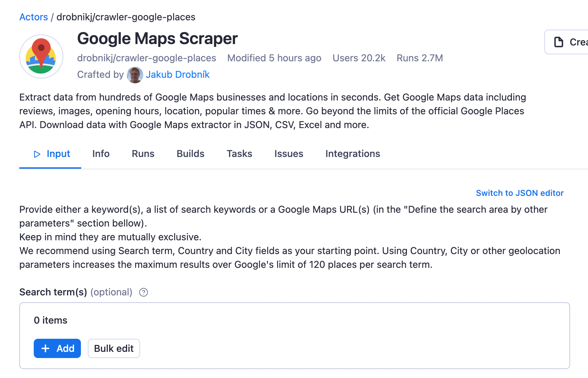Open the Integrations tab
Screen dimensions: 588x378
(x=353, y=154)
